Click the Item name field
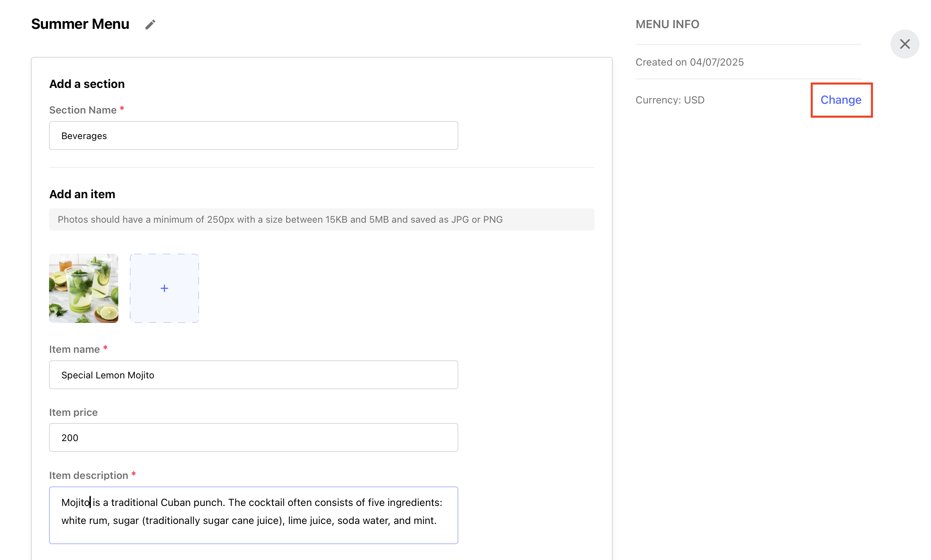This screenshot has height=560, width=931. point(253,375)
